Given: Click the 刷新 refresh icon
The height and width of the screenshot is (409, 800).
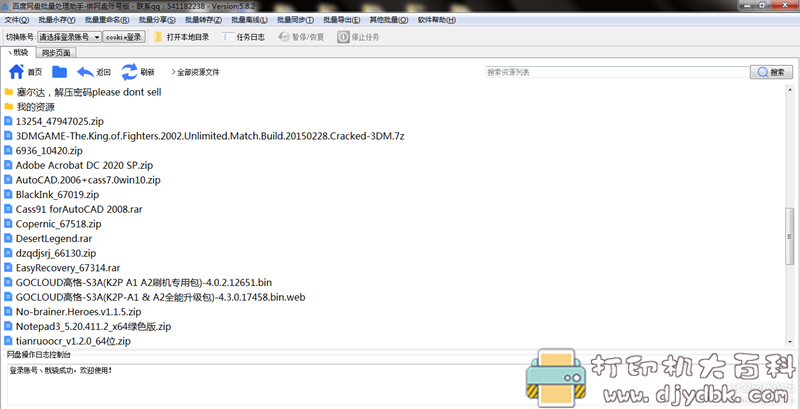Looking at the screenshot, I should 130,72.
